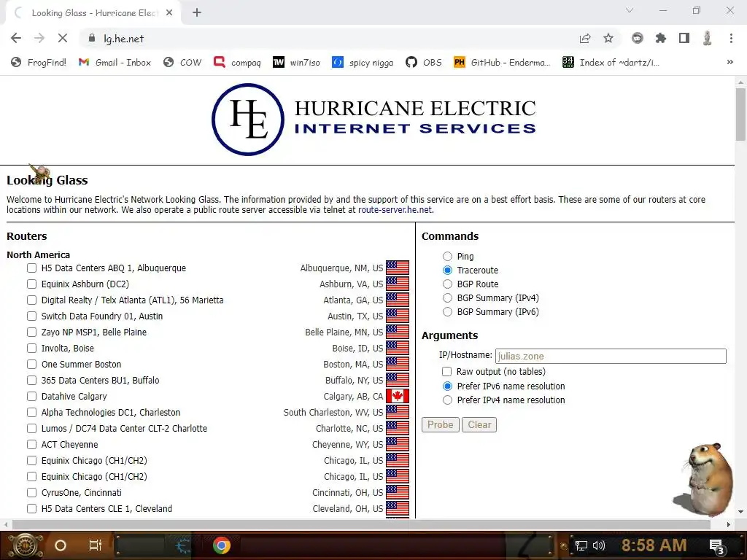
Task: Click the horizontal page scrollbar
Action: tap(361, 524)
